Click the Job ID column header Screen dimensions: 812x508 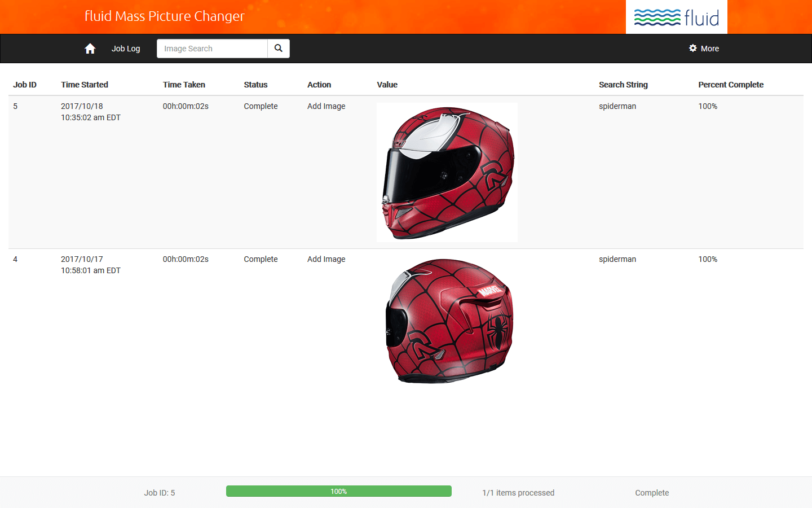pos(25,85)
